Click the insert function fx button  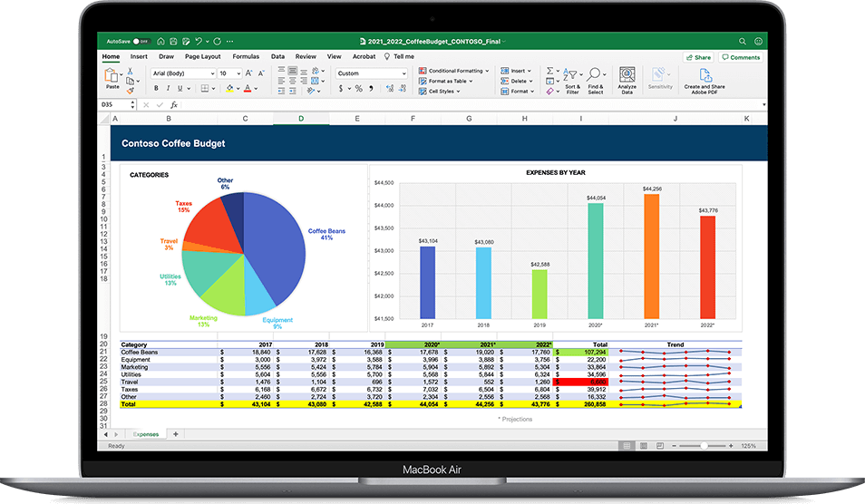[x=174, y=104]
